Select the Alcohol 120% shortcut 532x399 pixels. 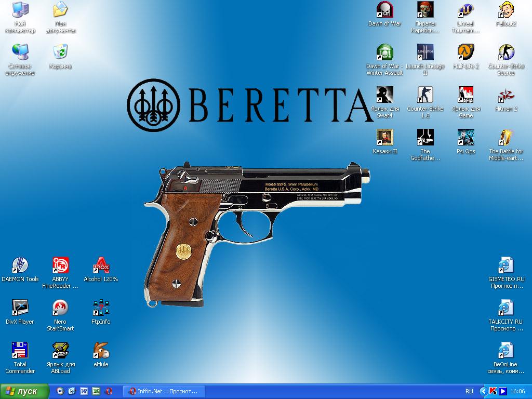(x=101, y=265)
